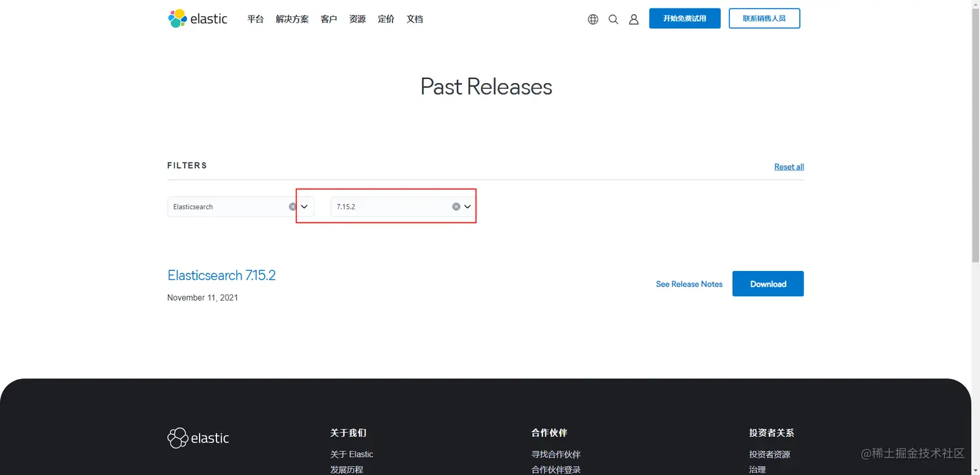Image resolution: width=980 pixels, height=475 pixels.
Task: Click the FILTERS label
Action: point(187,165)
